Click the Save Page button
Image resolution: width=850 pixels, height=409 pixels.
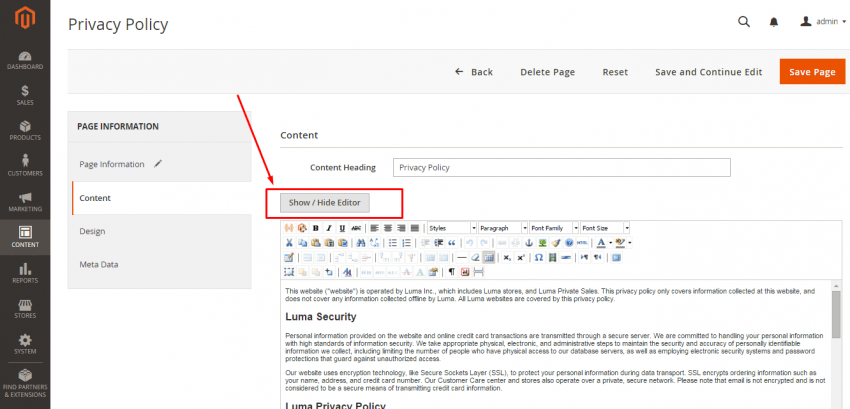pos(812,72)
